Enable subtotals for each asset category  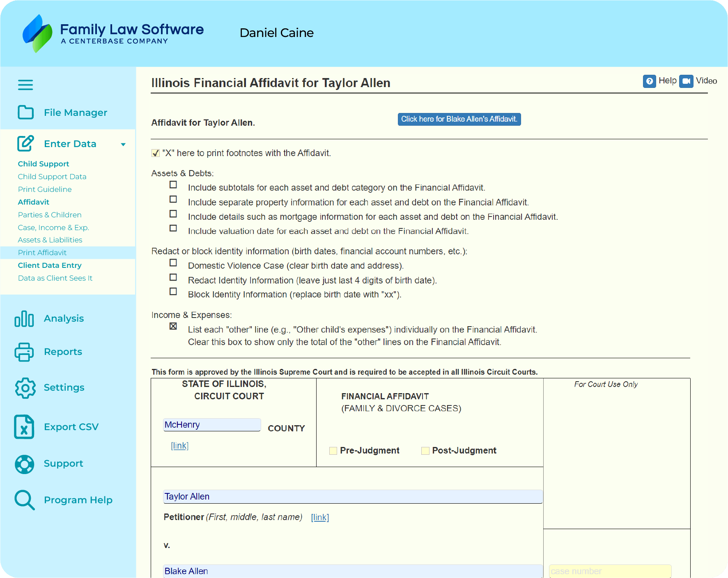[x=173, y=185]
